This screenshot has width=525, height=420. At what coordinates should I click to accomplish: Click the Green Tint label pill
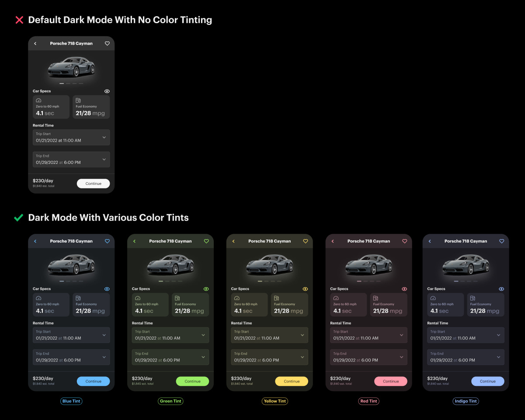(x=170, y=401)
